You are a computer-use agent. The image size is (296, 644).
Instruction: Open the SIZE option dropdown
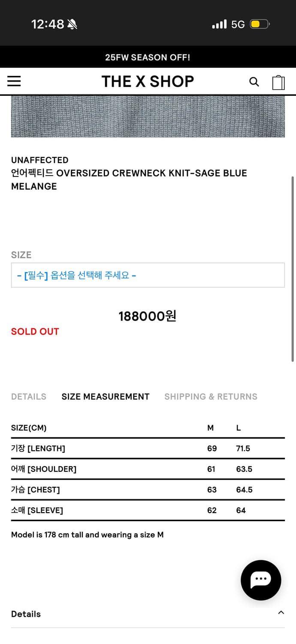148,275
